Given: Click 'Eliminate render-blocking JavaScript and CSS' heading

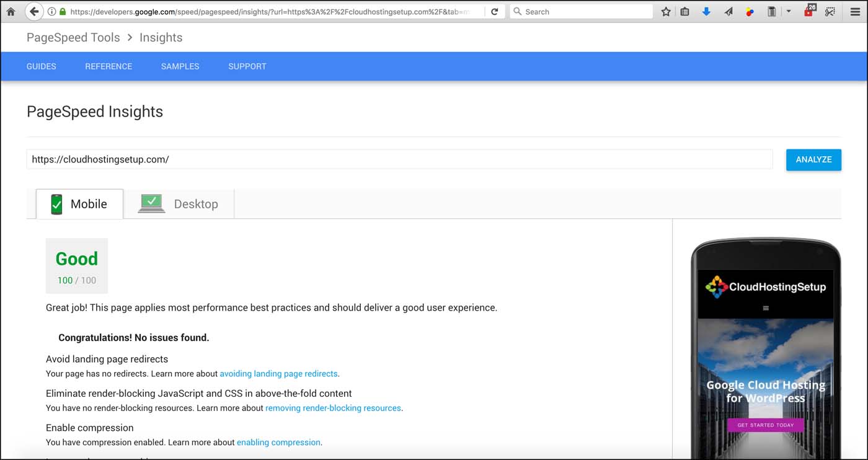Looking at the screenshot, I should 199,393.
